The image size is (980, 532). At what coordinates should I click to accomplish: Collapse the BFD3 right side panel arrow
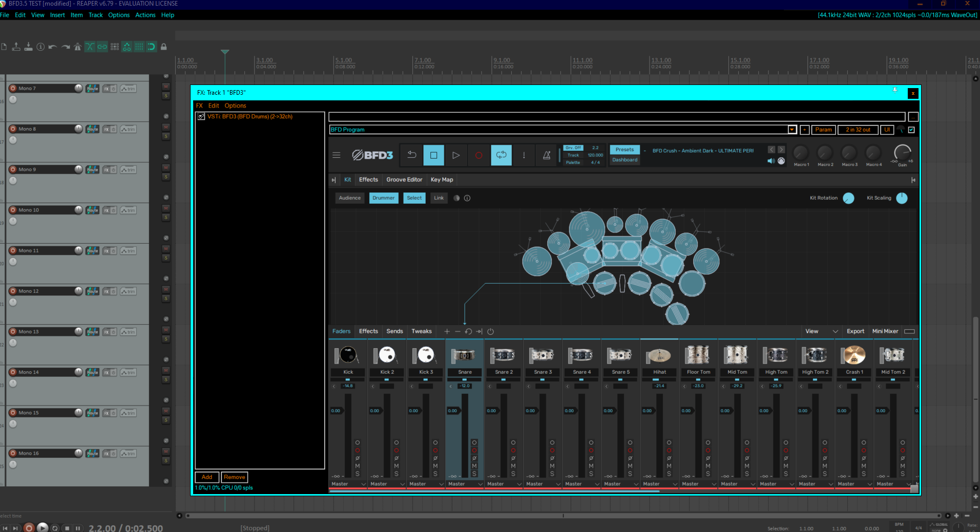913,180
